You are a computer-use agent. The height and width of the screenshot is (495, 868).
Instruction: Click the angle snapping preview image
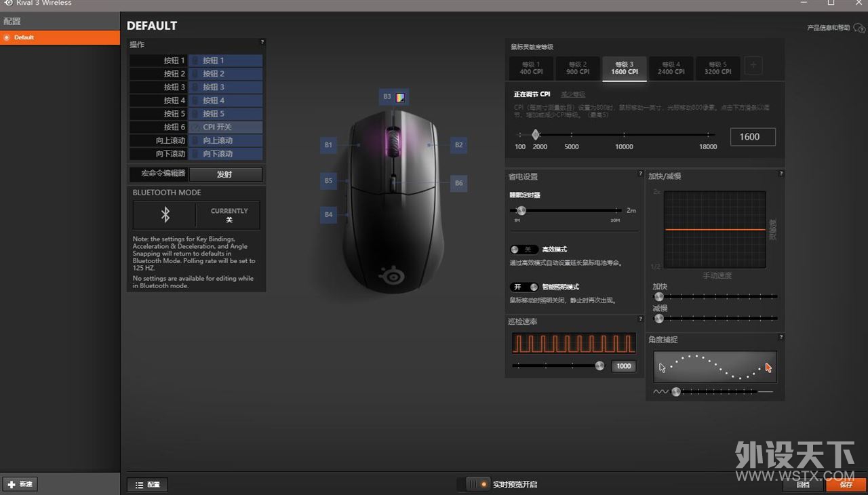715,366
